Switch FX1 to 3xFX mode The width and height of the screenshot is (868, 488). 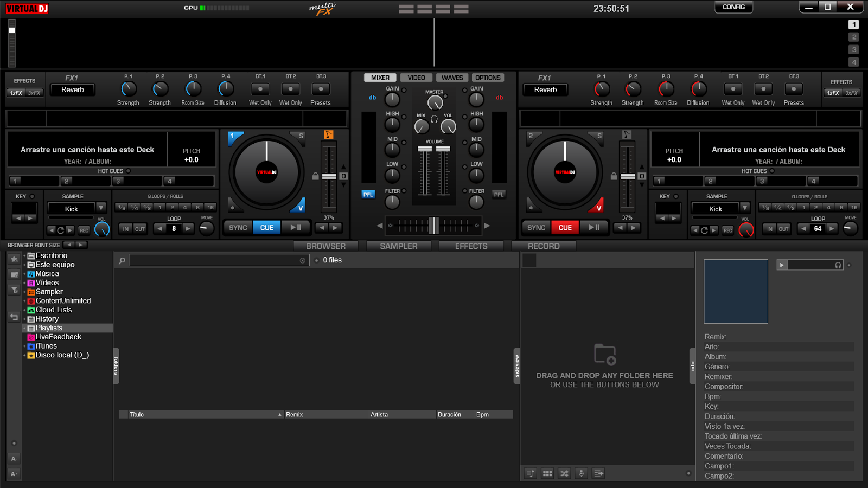click(33, 93)
